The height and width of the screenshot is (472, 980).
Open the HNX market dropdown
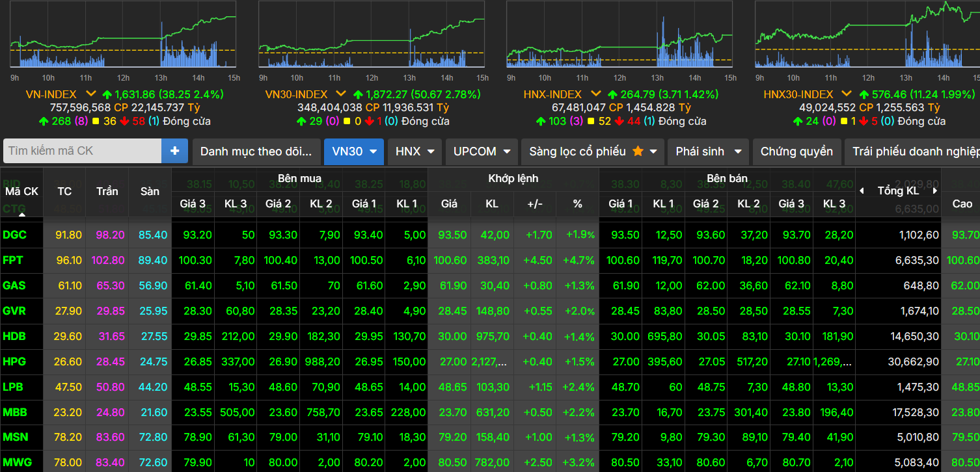click(415, 151)
